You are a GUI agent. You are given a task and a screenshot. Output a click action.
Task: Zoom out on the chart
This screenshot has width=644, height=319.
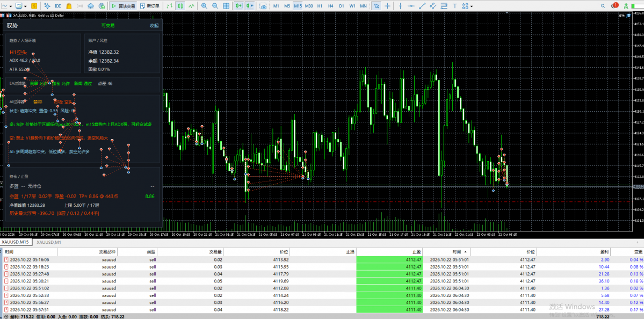[x=215, y=6]
